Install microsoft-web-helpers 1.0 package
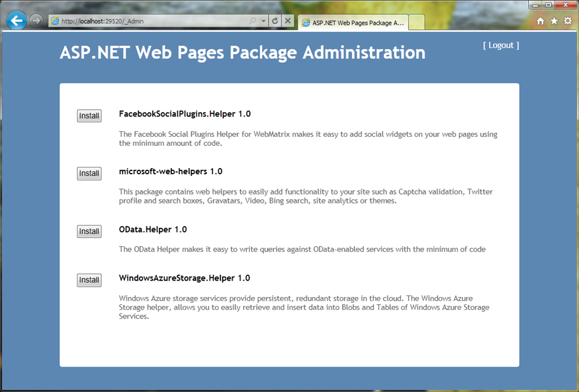579x392 pixels. pyautogui.click(x=89, y=173)
